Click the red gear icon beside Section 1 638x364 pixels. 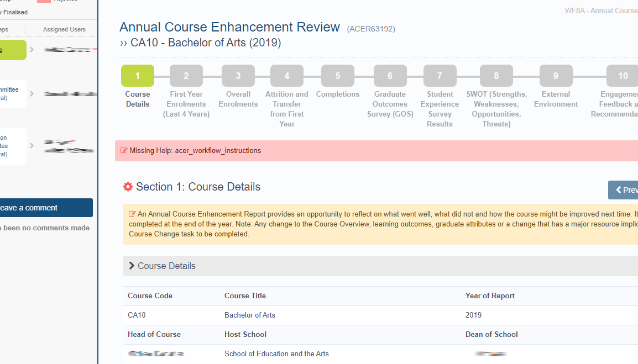pyautogui.click(x=128, y=187)
